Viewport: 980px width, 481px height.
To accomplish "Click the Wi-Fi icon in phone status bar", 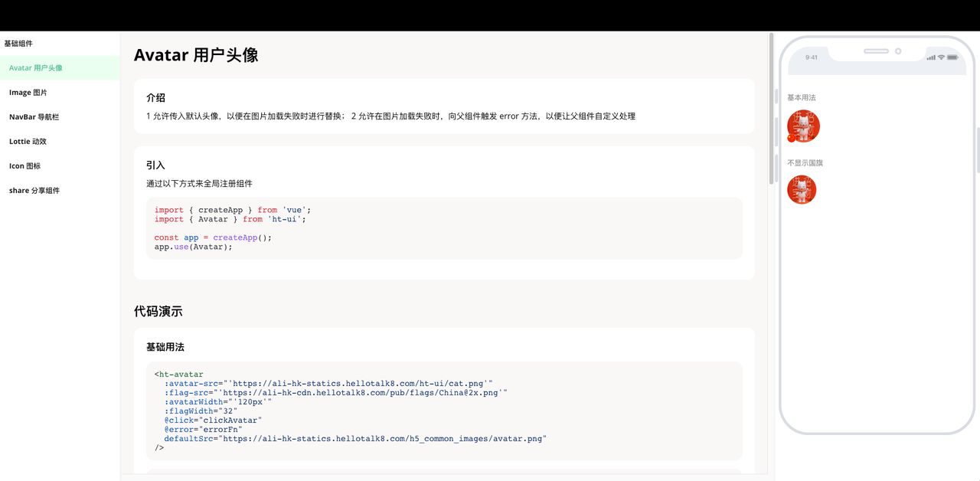I will coord(941,57).
